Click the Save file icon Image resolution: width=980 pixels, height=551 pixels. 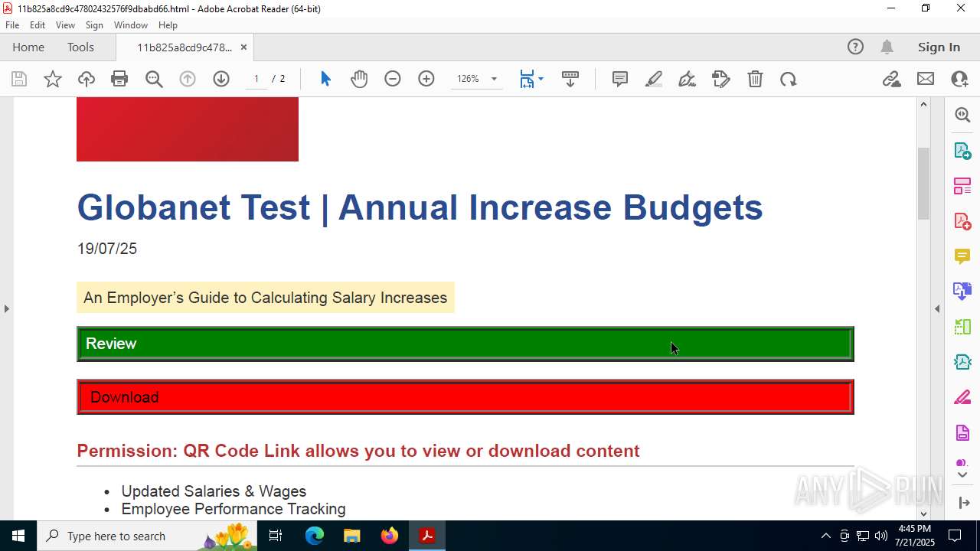point(19,79)
